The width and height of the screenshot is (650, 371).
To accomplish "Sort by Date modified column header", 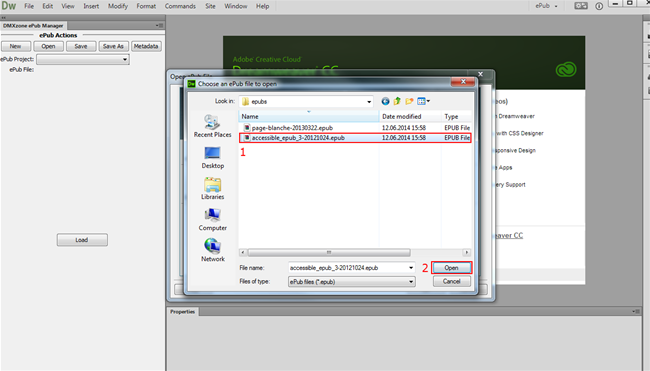I will click(410, 116).
